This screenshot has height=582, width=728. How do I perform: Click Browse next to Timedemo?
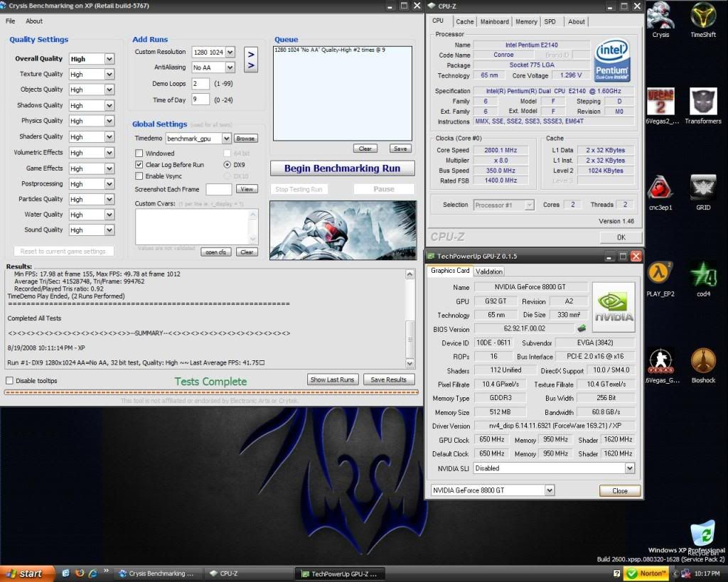pyautogui.click(x=245, y=139)
